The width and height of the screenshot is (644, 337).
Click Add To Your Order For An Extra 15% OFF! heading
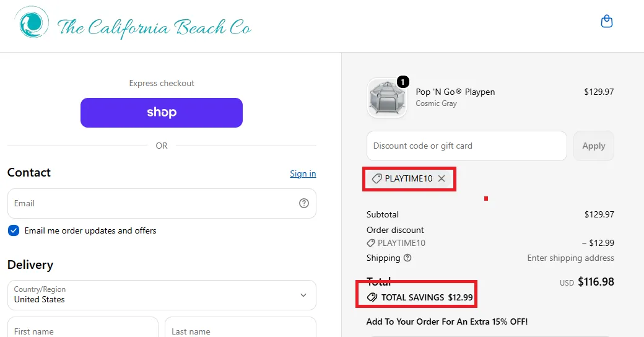pyautogui.click(x=447, y=322)
